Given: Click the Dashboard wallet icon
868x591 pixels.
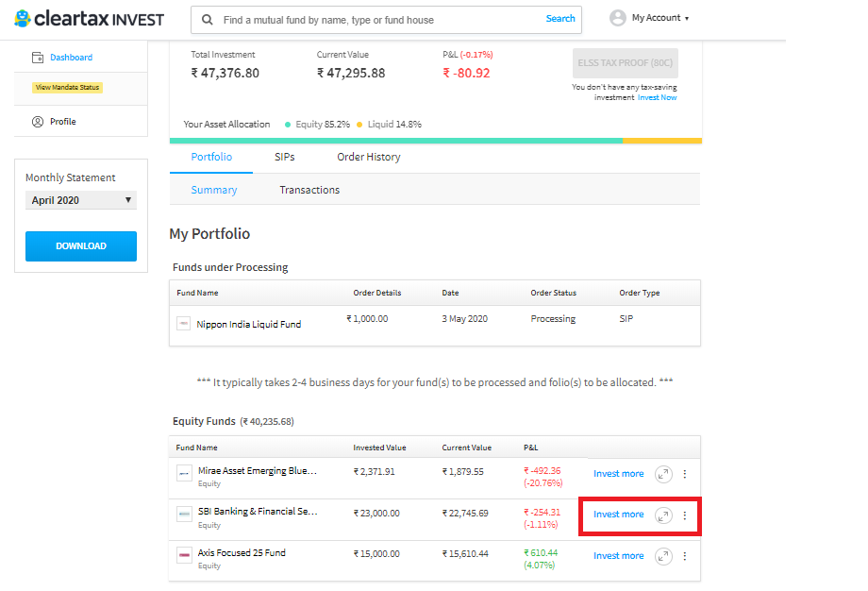Looking at the screenshot, I should click(x=38, y=57).
